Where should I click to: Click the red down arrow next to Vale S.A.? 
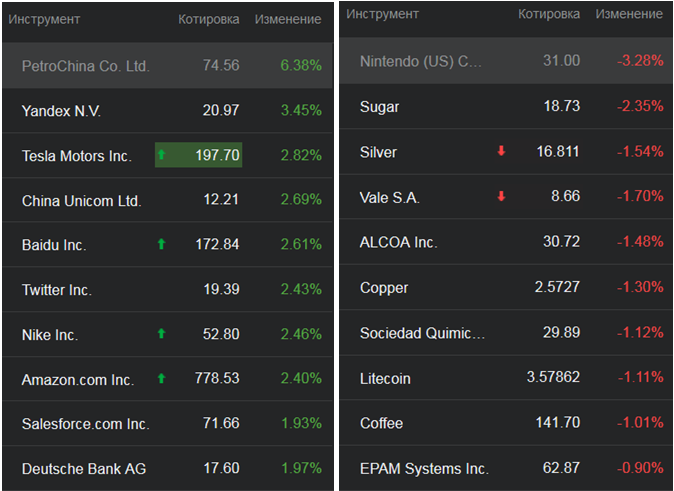(x=501, y=197)
